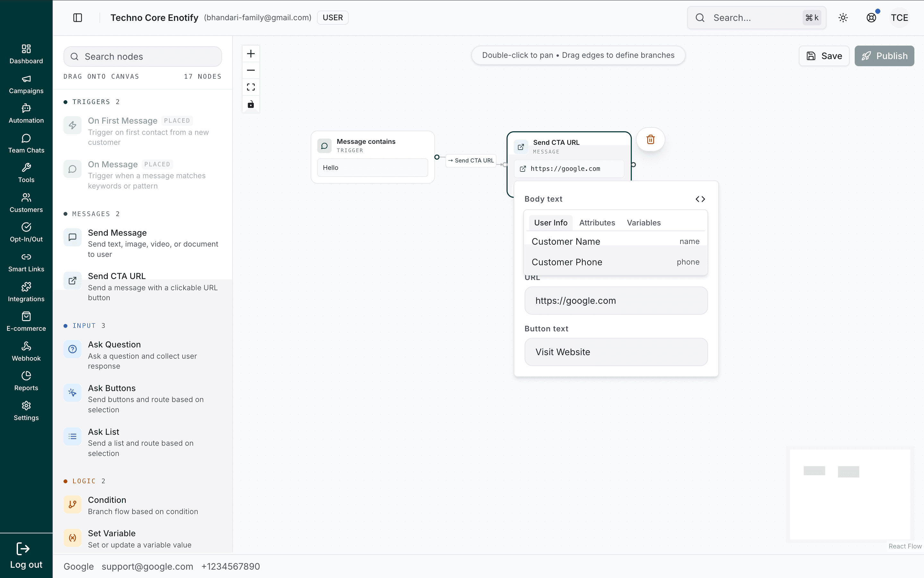Toggle variable picker code icon

click(700, 199)
